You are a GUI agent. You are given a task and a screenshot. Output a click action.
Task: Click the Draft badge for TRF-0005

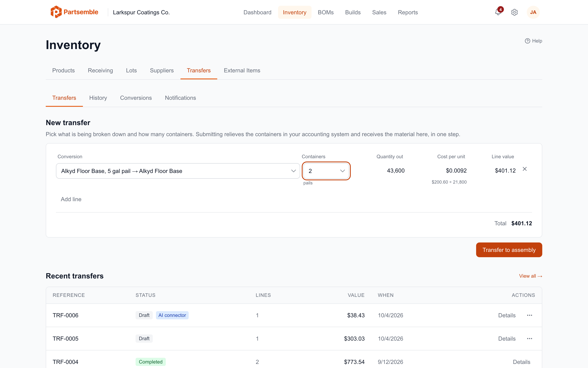144,339
